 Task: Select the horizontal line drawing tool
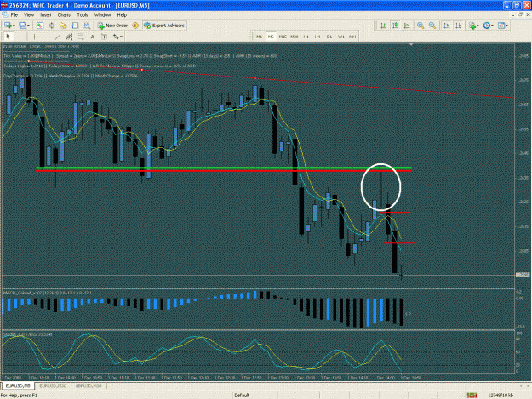46,37
